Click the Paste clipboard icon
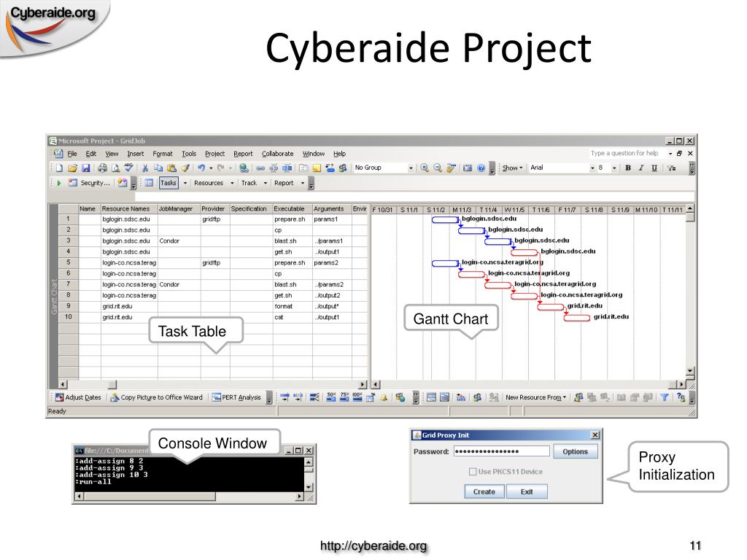 click(171, 168)
